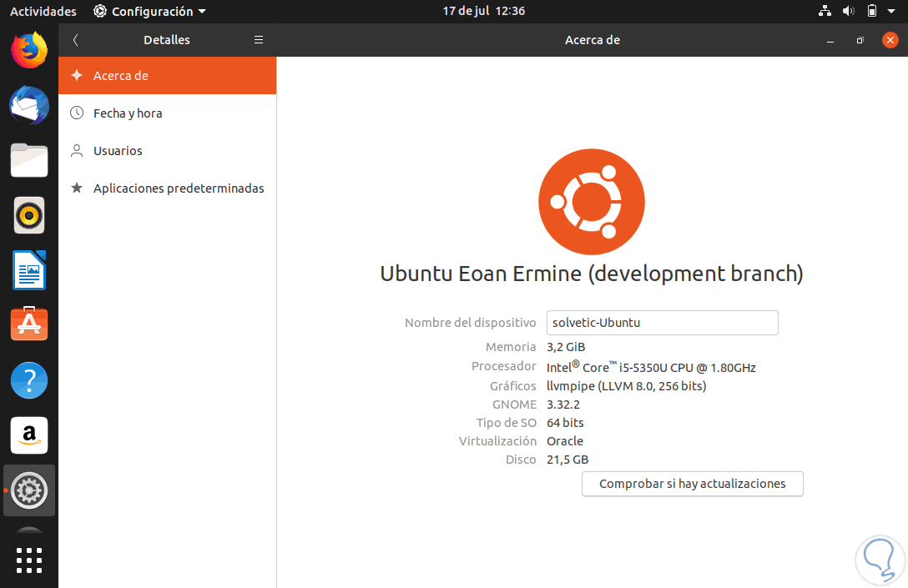Go back with the Detalles back arrow

point(75,40)
